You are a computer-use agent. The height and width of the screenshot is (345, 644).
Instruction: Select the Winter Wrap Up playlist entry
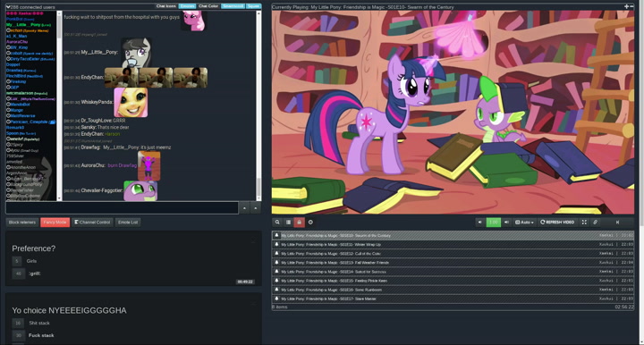[x=453, y=245]
